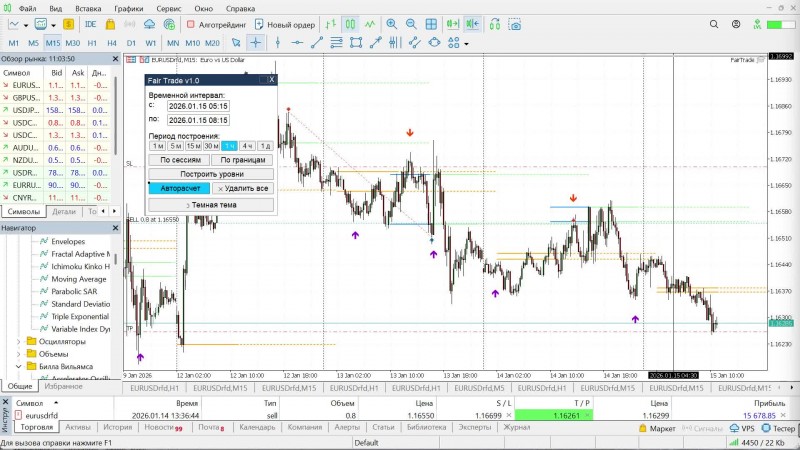This screenshot has height=450, width=800.
Task: Open the IDE MetaEditor
Action: 91,24
